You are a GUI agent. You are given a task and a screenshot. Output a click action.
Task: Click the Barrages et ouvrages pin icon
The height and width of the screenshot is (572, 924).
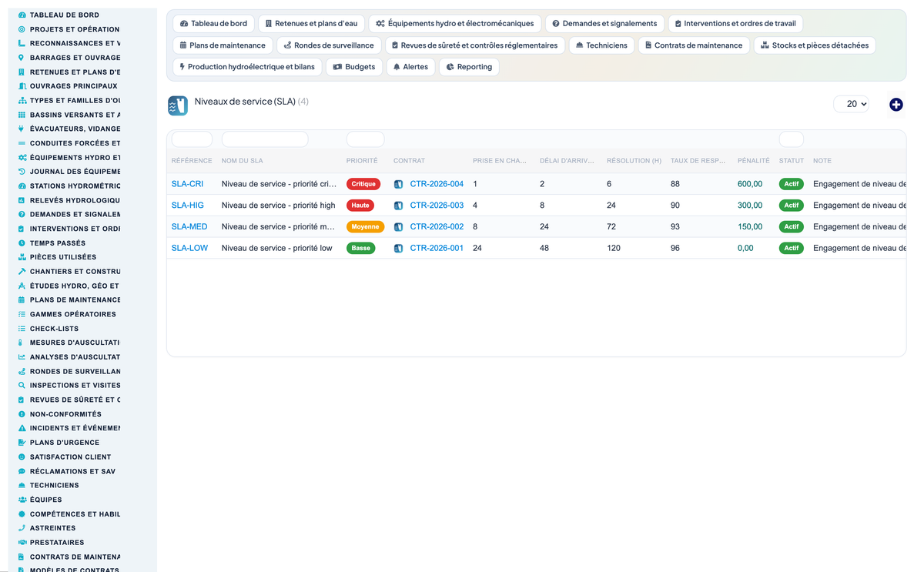point(22,58)
